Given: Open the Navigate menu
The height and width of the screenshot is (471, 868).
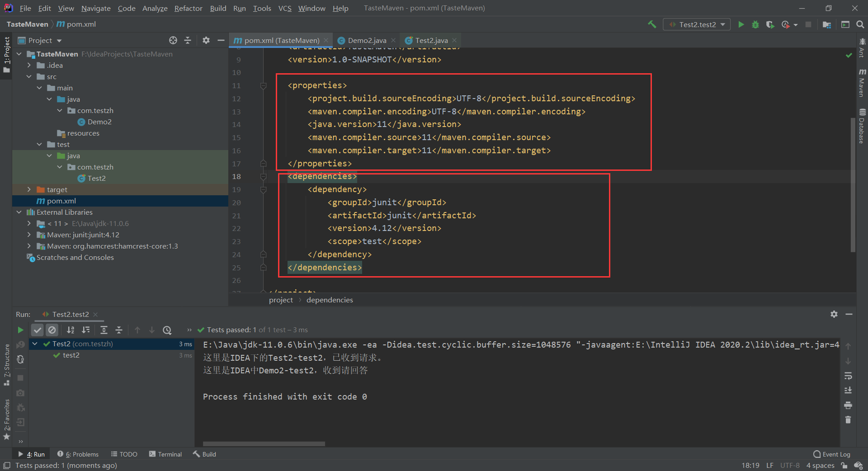Looking at the screenshot, I should click(96, 8).
